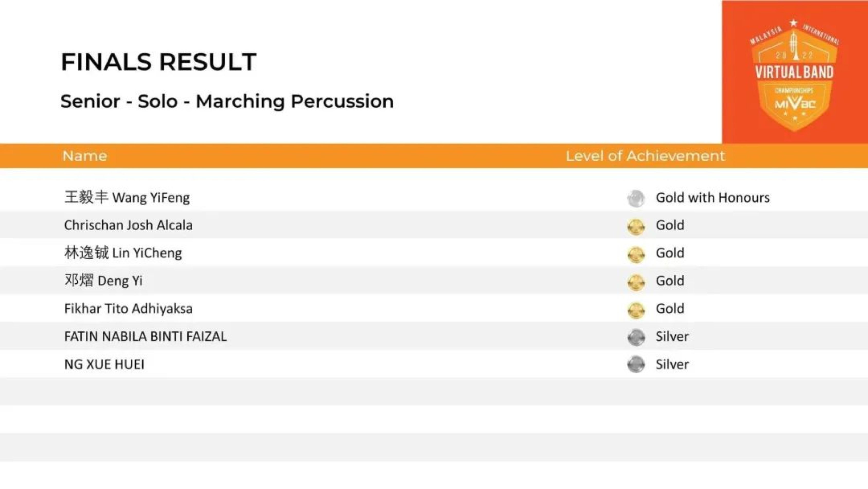Click the Level of Achievement column header
This screenshot has height=489, width=868.
coord(645,156)
